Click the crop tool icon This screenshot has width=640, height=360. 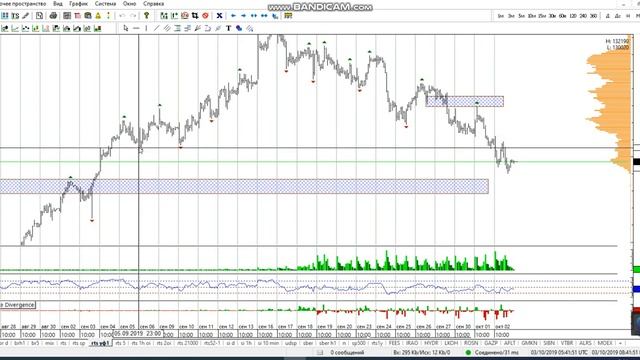pos(195,16)
